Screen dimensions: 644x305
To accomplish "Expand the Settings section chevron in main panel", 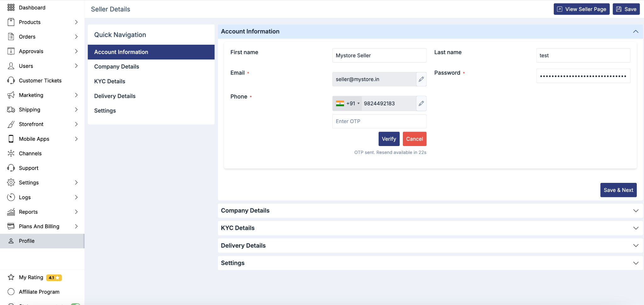I will pos(636,263).
